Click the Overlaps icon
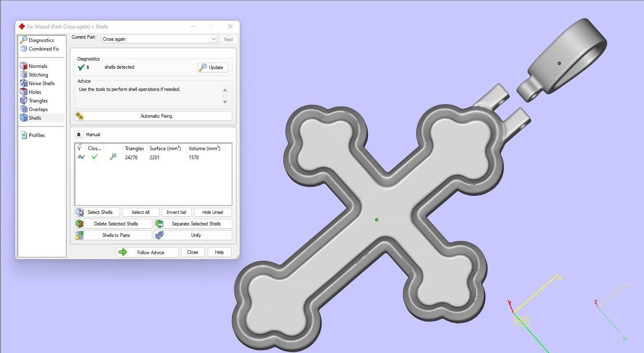The image size is (644, 353). click(x=24, y=109)
